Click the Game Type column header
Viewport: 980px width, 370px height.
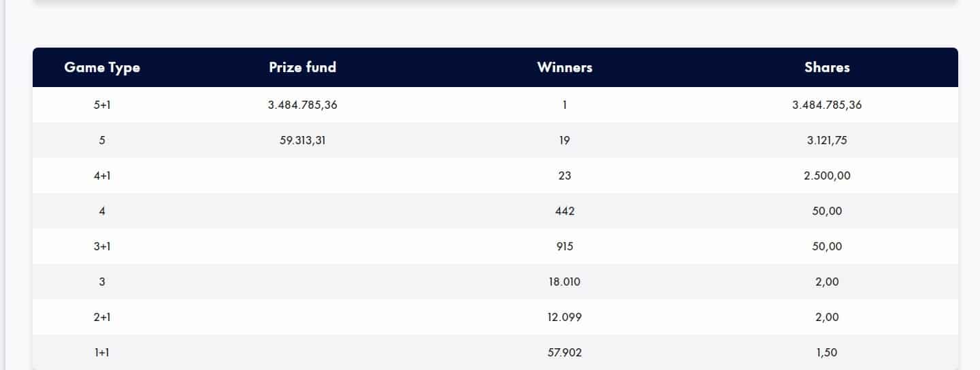click(x=102, y=67)
